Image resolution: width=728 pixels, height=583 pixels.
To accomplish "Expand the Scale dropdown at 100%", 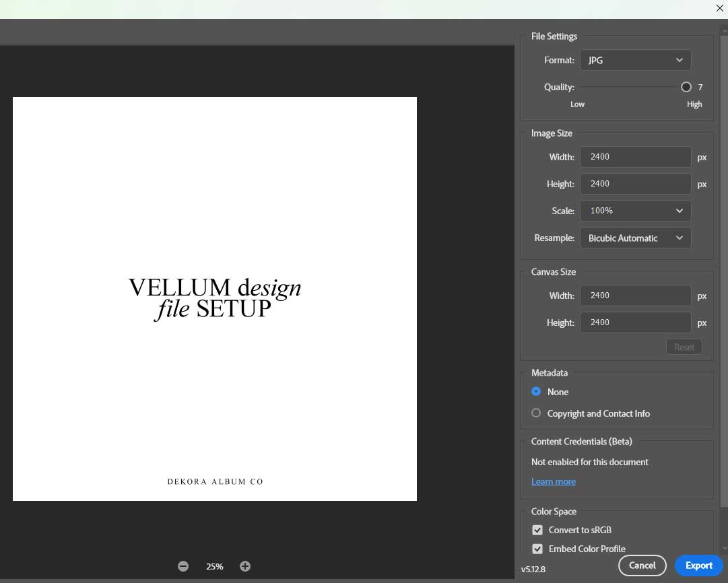I will pos(635,211).
